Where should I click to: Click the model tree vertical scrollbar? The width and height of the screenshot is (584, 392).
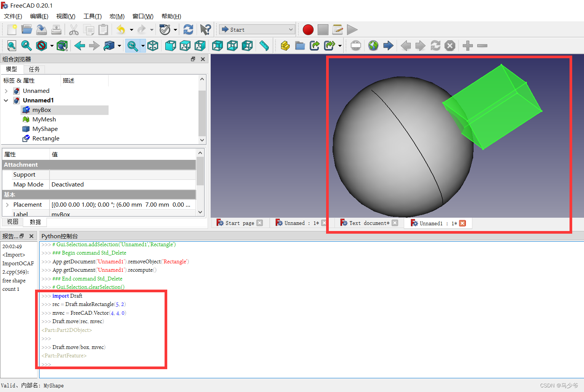[202, 114]
